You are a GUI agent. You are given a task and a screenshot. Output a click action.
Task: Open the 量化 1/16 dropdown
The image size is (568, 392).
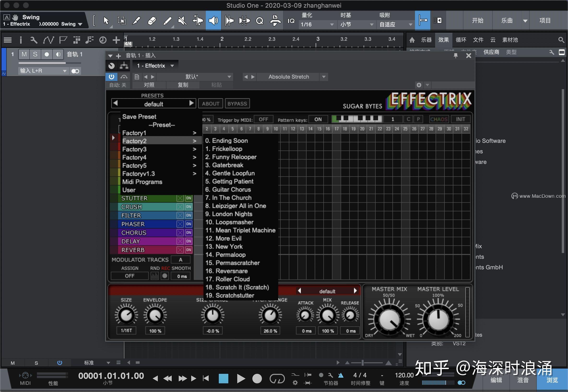click(317, 24)
